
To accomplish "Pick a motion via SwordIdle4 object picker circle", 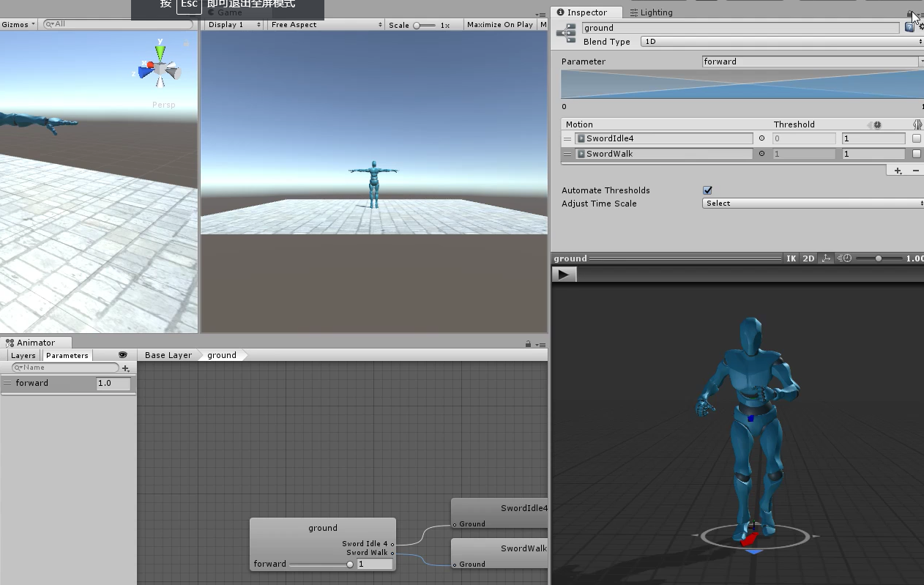I will [761, 138].
